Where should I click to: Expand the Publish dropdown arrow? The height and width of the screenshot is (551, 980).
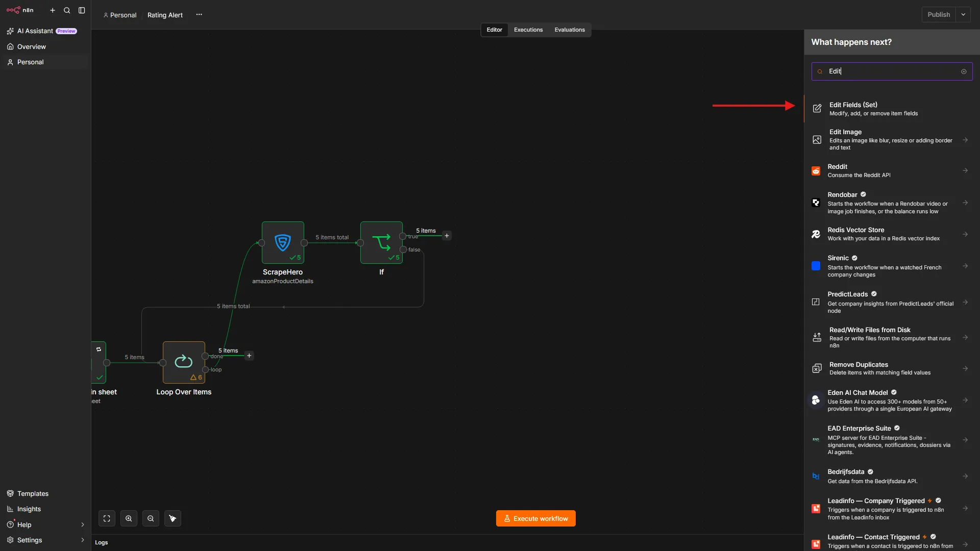(963, 15)
